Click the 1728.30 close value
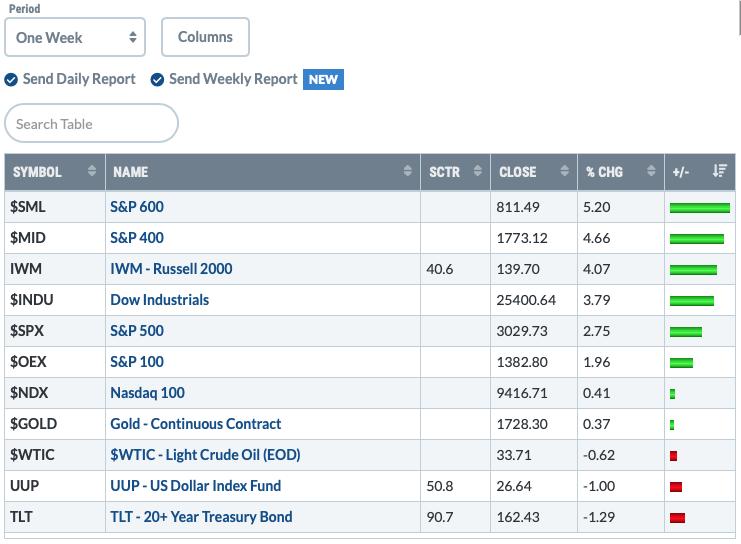This screenshot has height=544, width=741. [x=522, y=424]
